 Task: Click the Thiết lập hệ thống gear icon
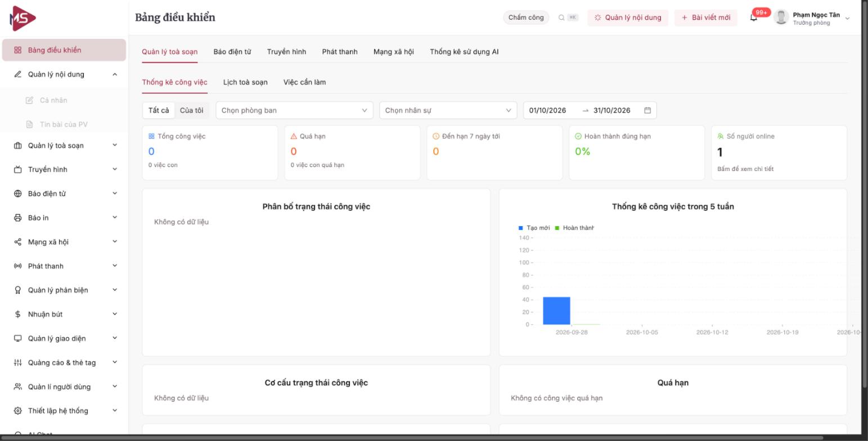pyautogui.click(x=17, y=411)
